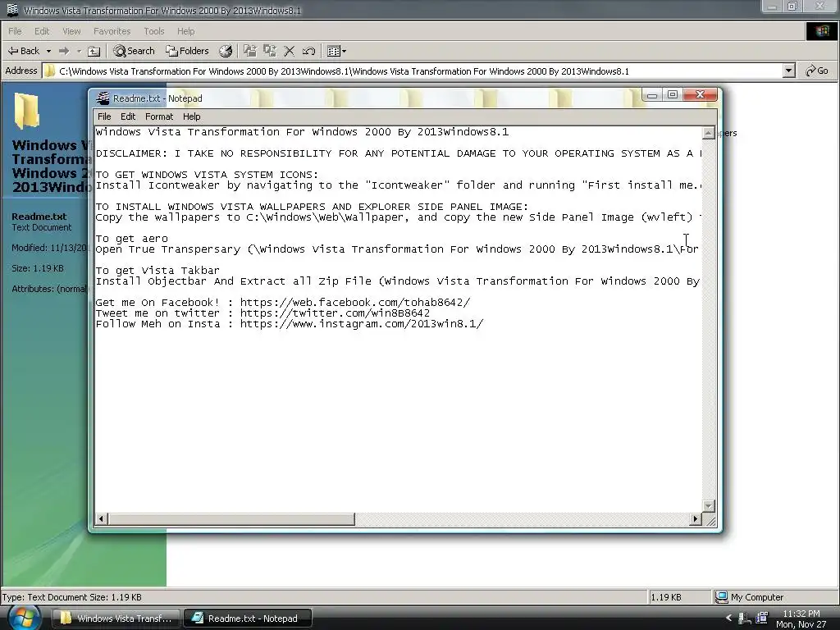Image resolution: width=840 pixels, height=630 pixels.
Task: Maximize the Readme.txt Notepad window
Action: click(673, 95)
